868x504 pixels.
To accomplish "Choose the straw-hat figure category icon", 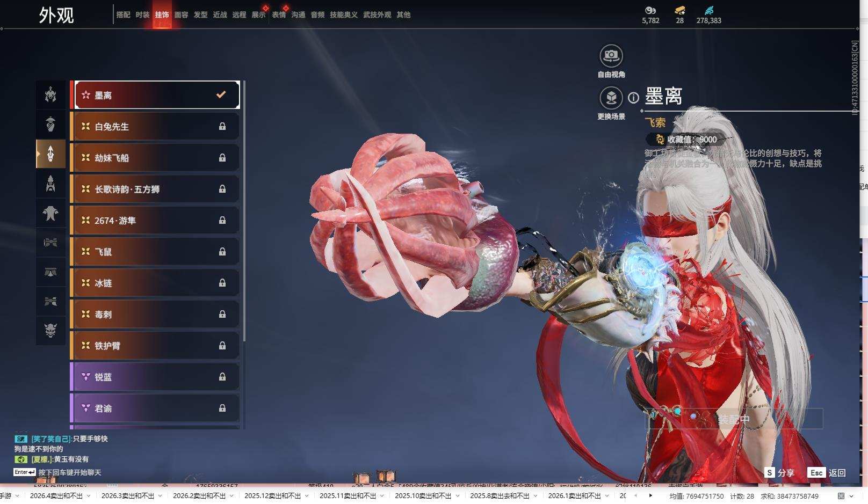I will click(x=50, y=125).
